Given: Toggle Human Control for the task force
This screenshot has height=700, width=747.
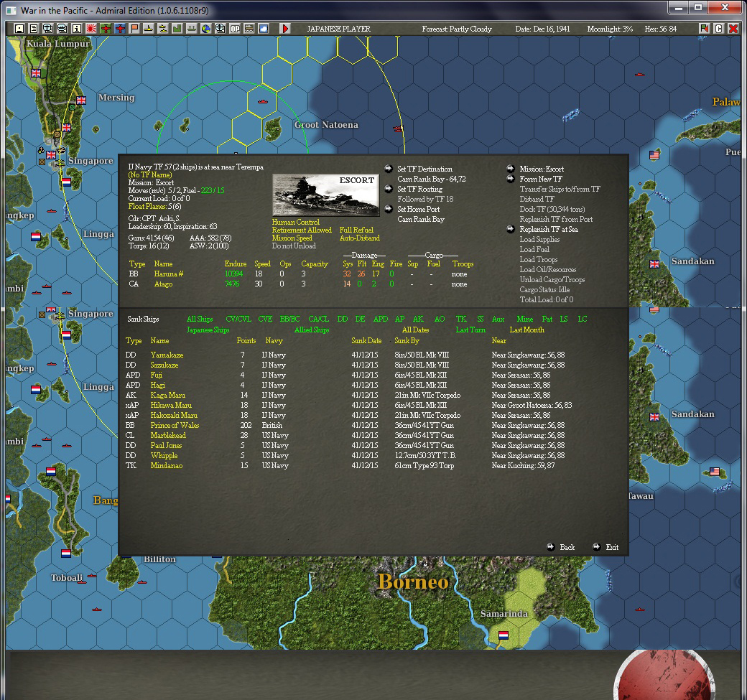Looking at the screenshot, I should point(295,223).
